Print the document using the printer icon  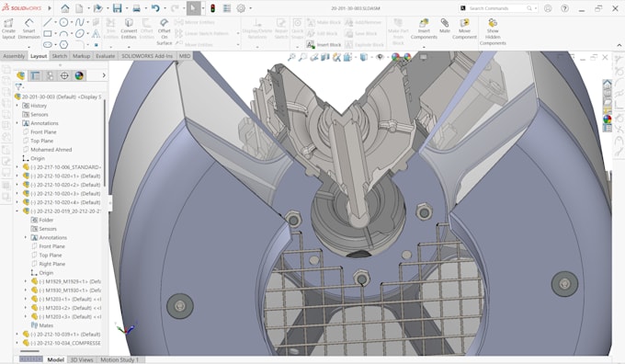(x=136, y=8)
